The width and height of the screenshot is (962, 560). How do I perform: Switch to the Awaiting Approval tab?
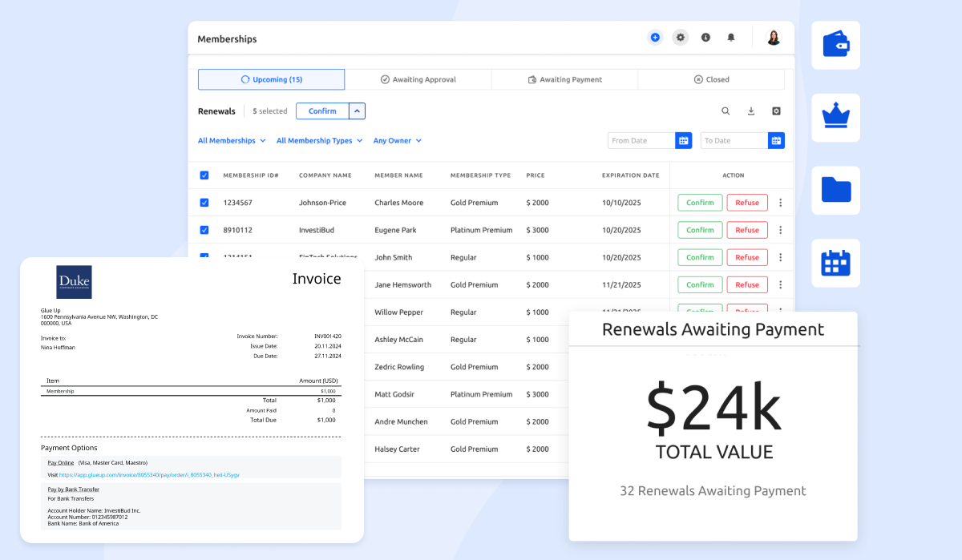pyautogui.click(x=418, y=79)
